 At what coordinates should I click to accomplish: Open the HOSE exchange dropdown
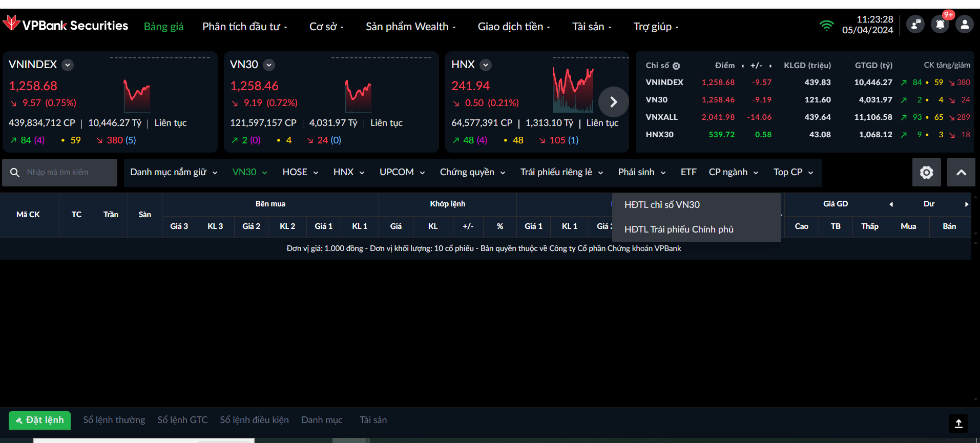pos(300,173)
